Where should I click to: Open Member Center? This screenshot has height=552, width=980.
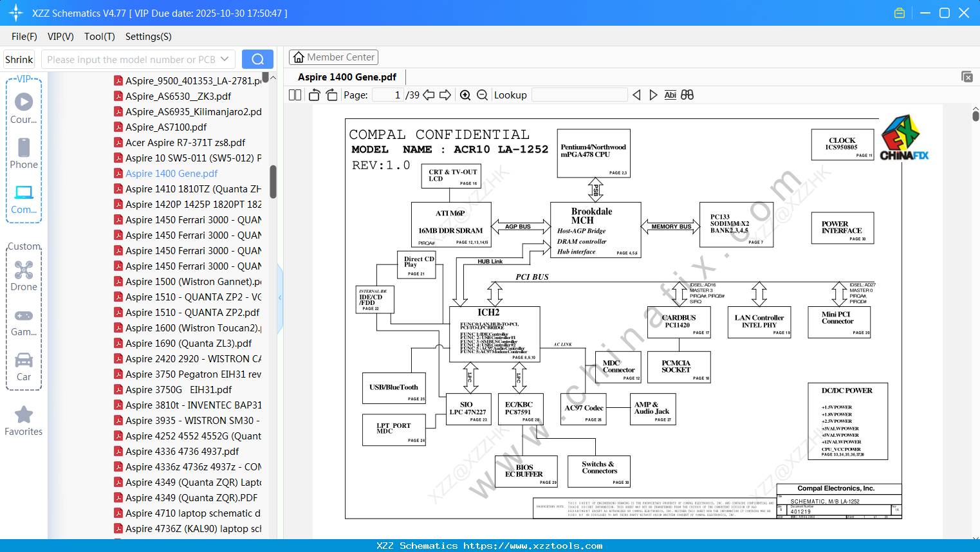tap(333, 57)
